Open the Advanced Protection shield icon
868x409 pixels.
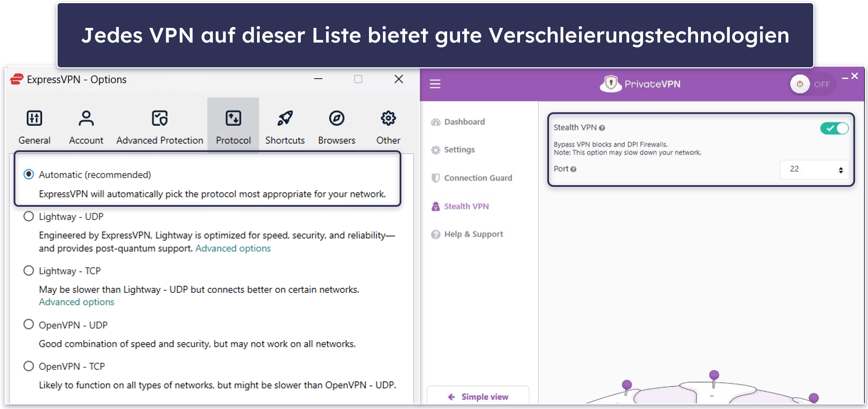pyautogui.click(x=159, y=118)
